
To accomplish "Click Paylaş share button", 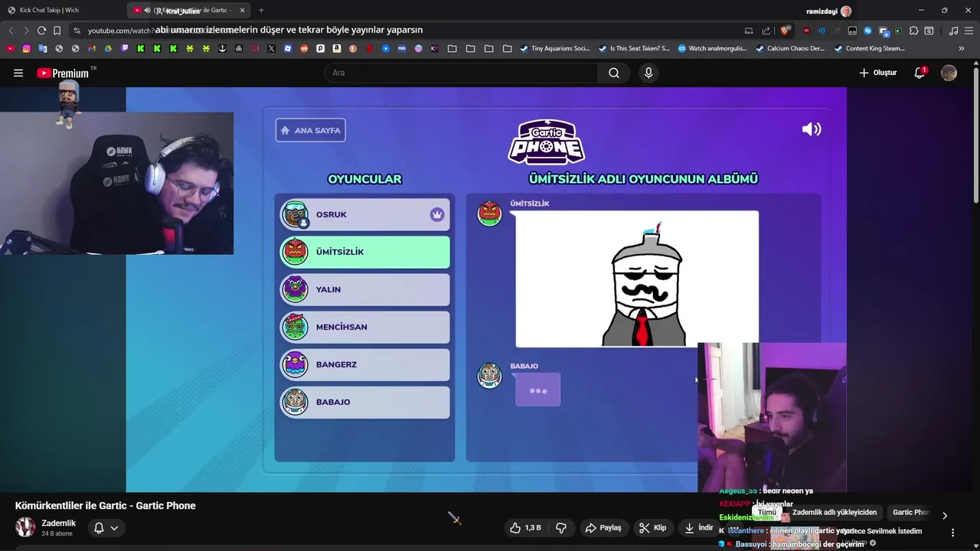I will [x=603, y=528].
